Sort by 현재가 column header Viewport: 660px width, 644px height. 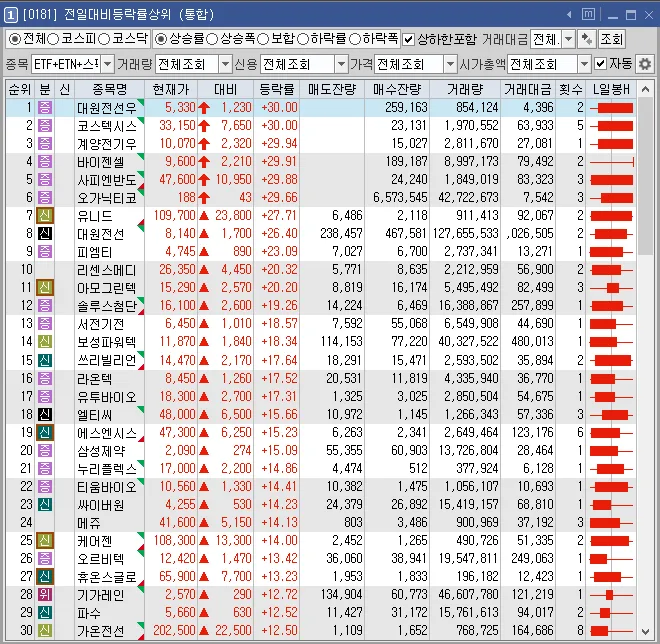coord(171,89)
